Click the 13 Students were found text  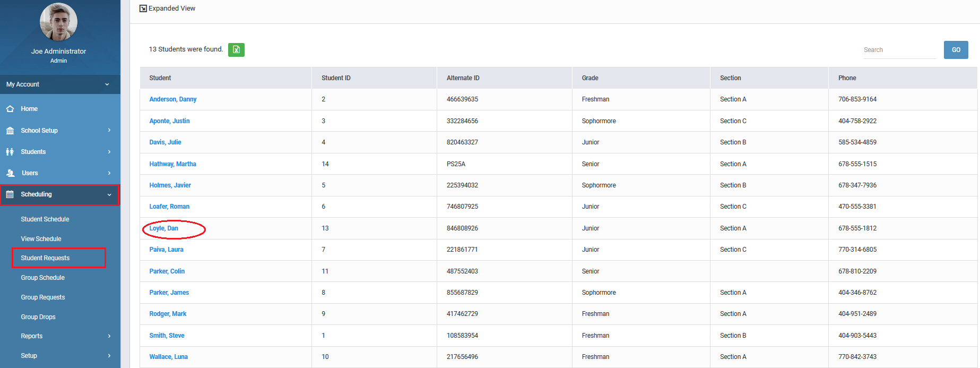(186, 49)
